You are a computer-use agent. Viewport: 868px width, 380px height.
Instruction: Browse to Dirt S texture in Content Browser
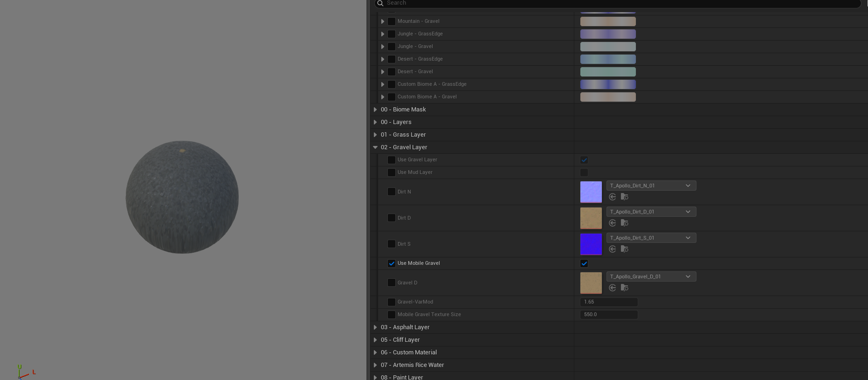coord(625,249)
